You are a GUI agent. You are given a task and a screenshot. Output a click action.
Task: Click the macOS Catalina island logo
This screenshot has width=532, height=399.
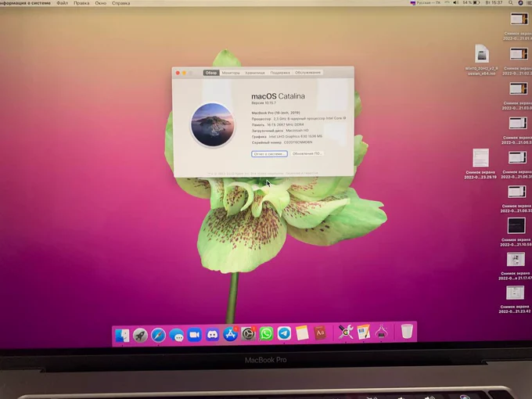coord(212,125)
